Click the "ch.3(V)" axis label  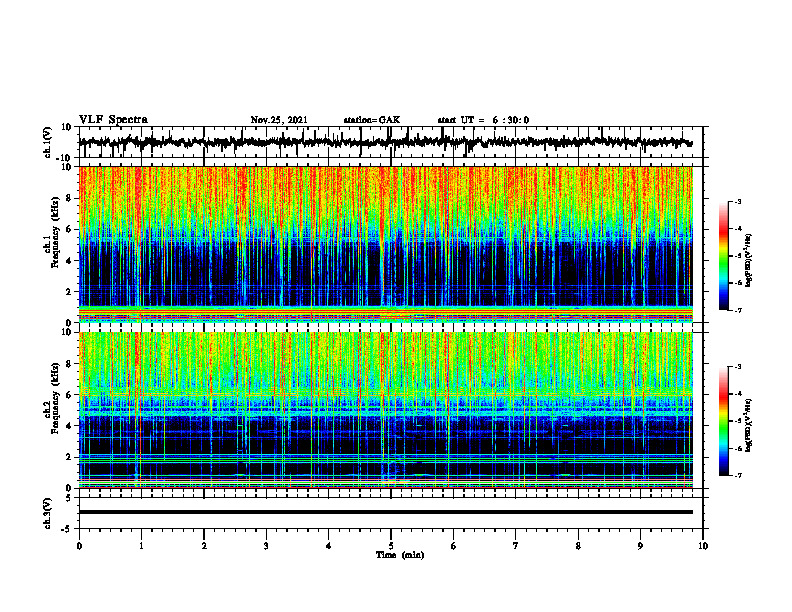pyautogui.click(x=48, y=513)
